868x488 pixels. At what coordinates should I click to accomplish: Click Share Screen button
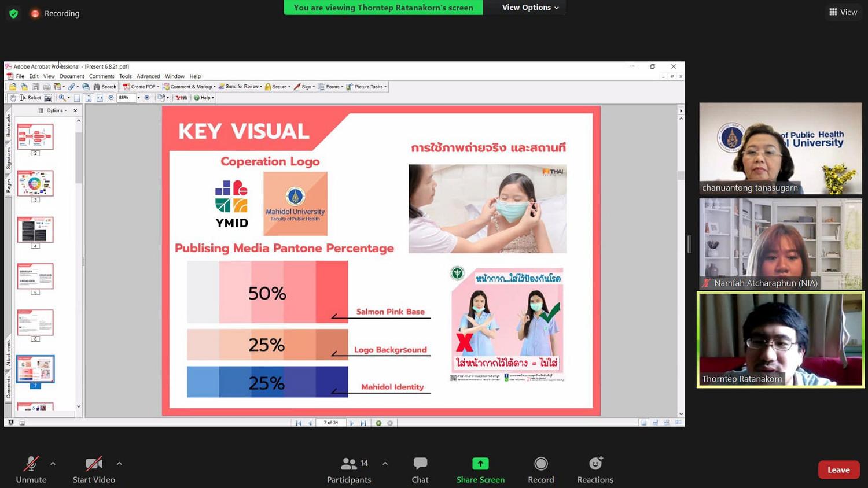tap(480, 469)
